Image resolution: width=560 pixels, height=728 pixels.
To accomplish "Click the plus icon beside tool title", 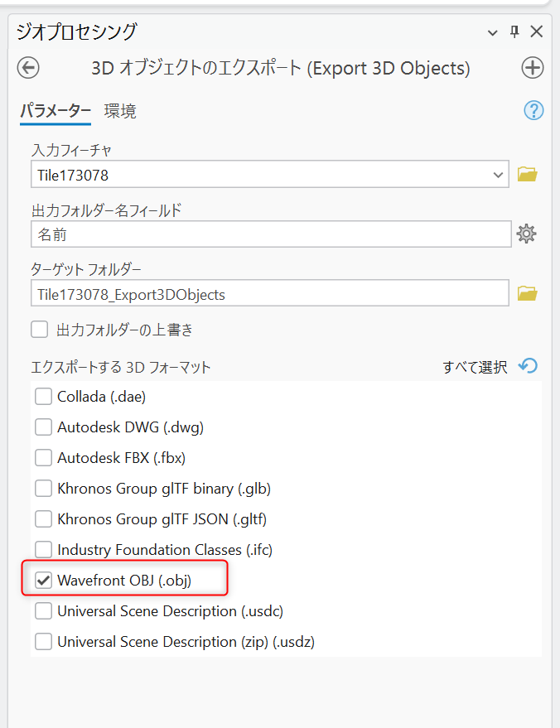I will click(532, 68).
